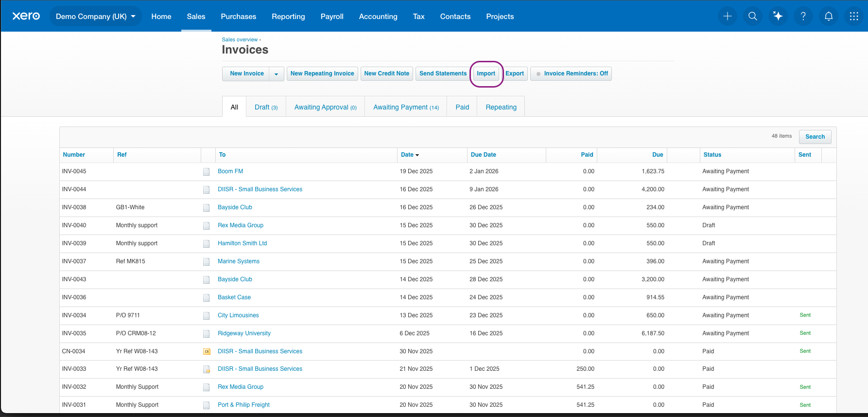
Task: Open the apps grid icon
Action: (x=854, y=16)
